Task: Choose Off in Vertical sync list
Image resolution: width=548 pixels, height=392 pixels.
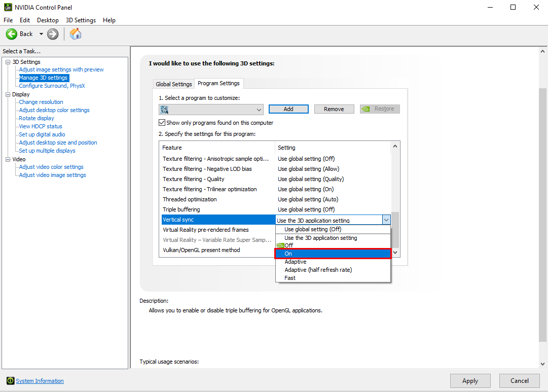Action: 333,245
